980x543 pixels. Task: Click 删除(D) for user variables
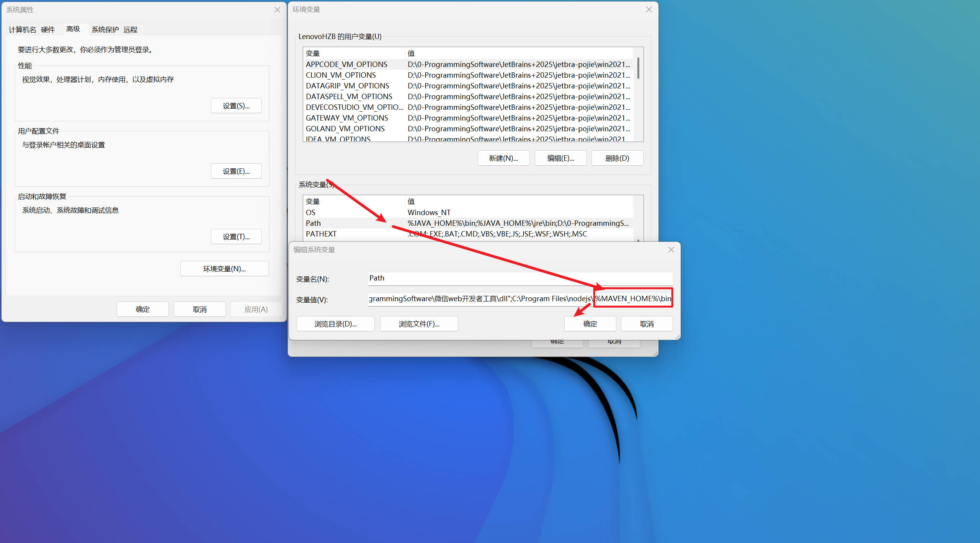617,158
